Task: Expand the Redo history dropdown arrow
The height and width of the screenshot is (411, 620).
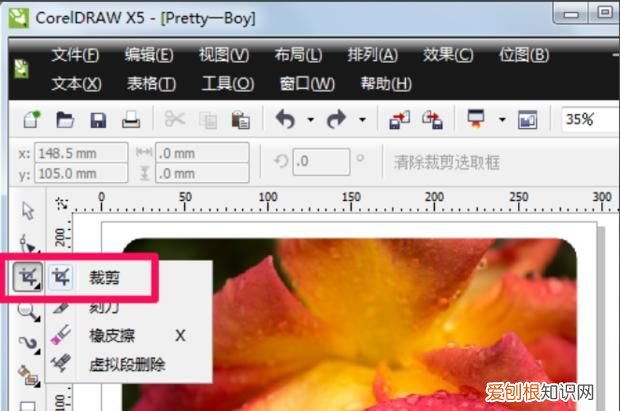Action: click(x=361, y=120)
